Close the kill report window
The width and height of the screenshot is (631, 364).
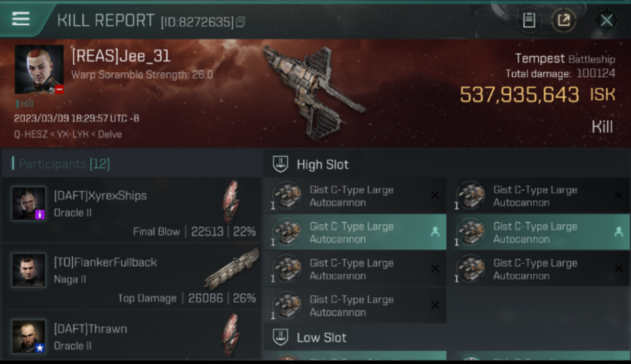(606, 20)
